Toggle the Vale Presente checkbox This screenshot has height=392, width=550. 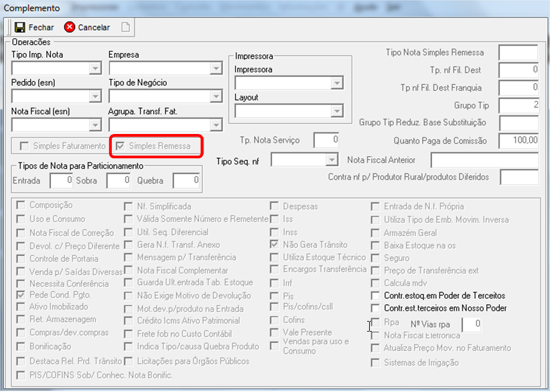tap(274, 332)
